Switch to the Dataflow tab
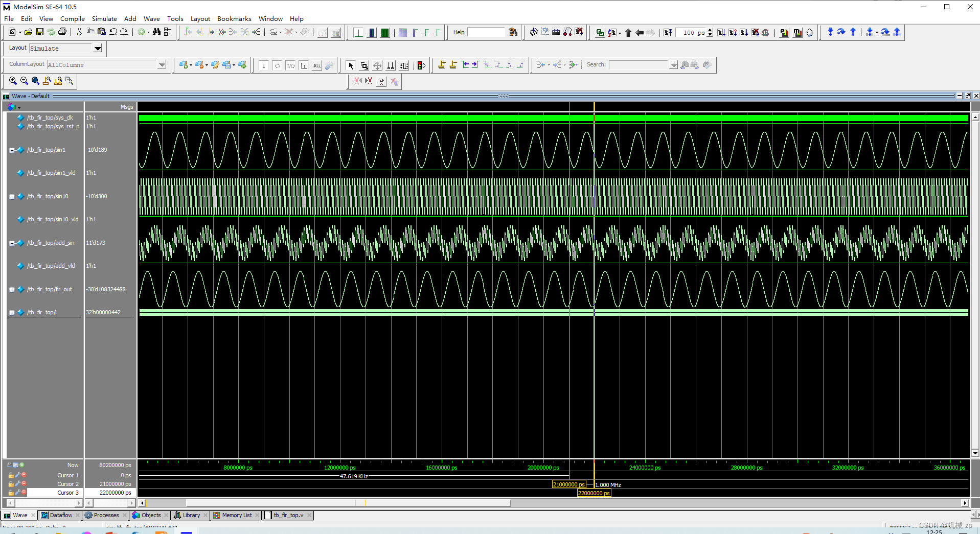 click(x=60, y=515)
